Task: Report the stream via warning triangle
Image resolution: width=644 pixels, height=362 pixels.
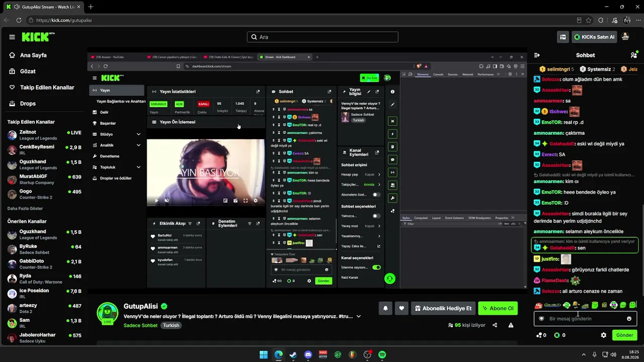Action: (x=511, y=325)
